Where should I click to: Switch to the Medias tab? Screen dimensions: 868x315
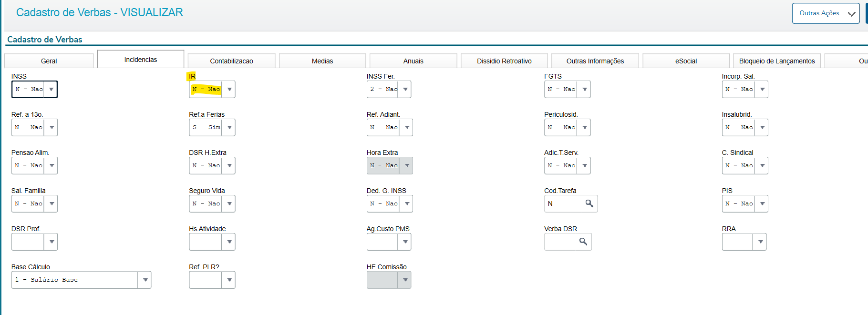click(x=322, y=61)
